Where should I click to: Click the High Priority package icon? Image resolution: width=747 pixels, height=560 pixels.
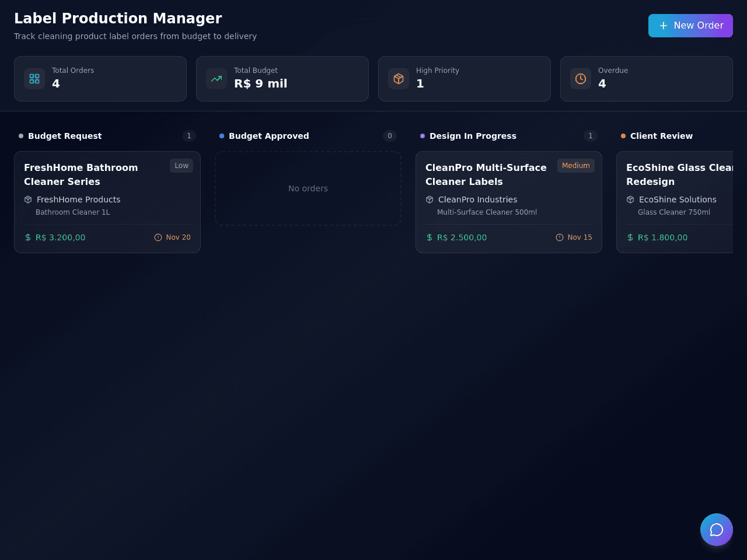pyautogui.click(x=399, y=79)
